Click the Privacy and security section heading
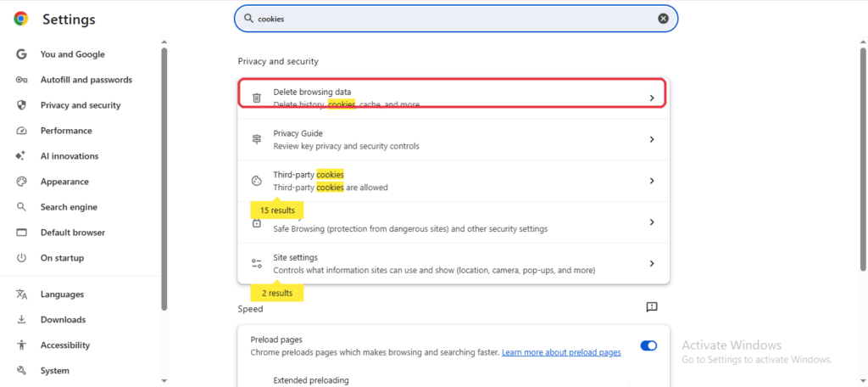Viewport: 868px width, 387px height. tap(278, 62)
